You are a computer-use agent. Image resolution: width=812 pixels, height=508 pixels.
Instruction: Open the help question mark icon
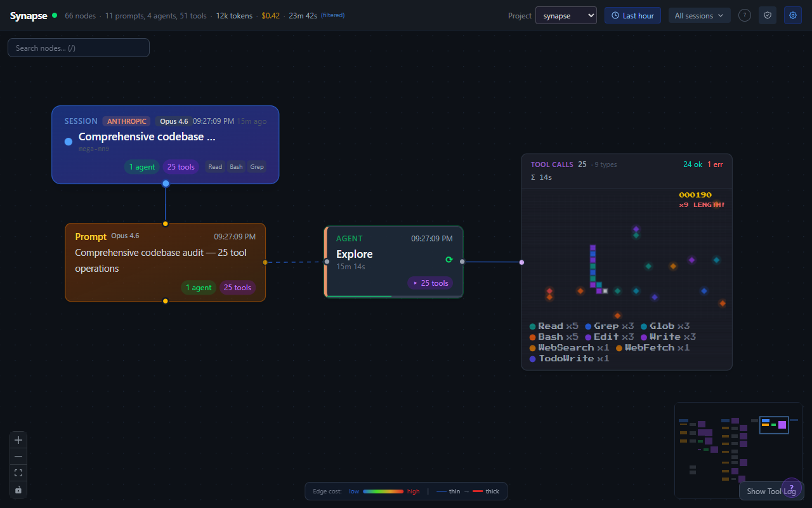(x=745, y=15)
